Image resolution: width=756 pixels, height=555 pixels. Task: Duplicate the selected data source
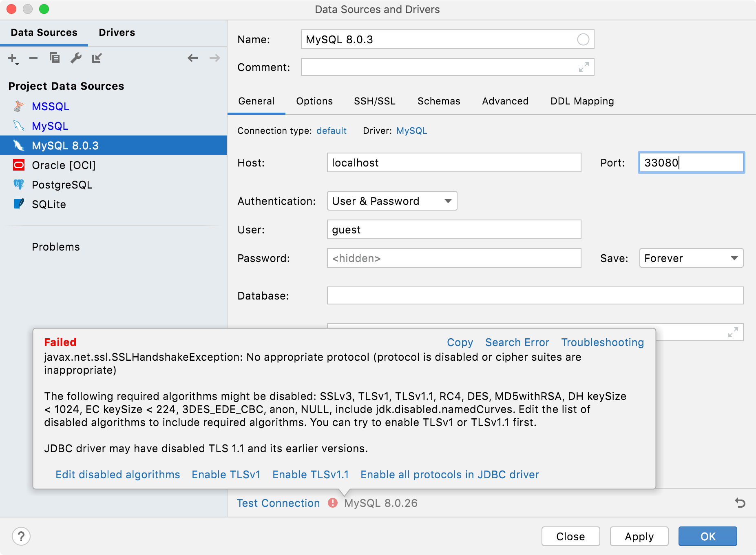pos(54,58)
